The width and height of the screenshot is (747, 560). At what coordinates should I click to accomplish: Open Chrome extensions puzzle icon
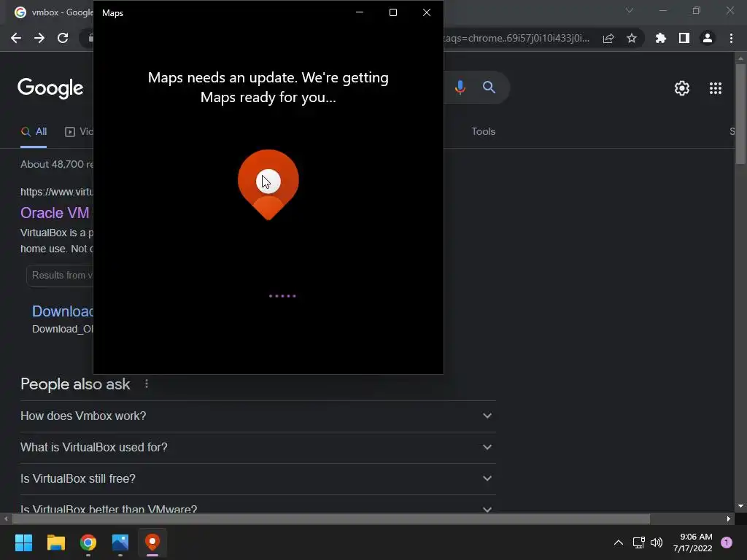661,38
